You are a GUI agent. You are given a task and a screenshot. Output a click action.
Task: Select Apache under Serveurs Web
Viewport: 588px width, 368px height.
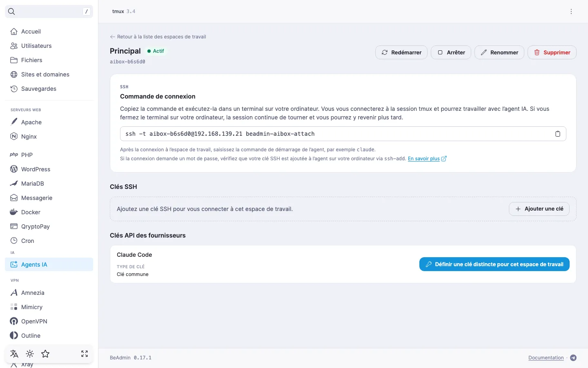(49, 122)
